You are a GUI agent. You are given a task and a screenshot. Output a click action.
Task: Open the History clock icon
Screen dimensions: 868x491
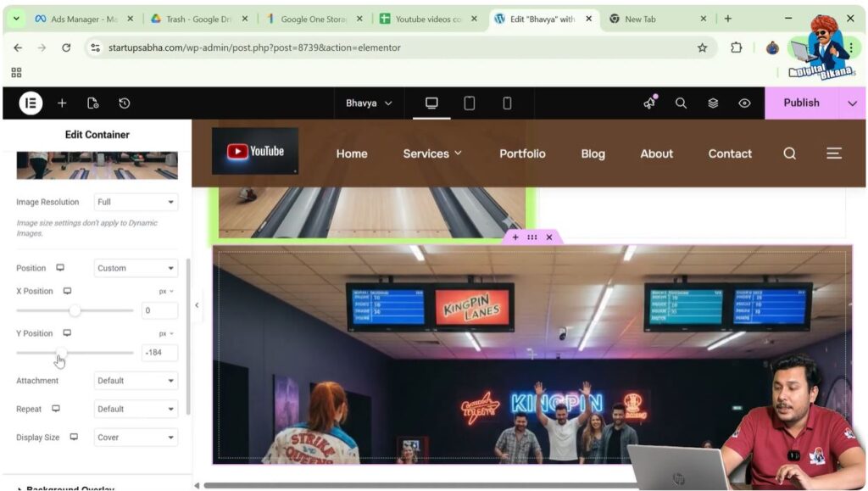point(125,103)
